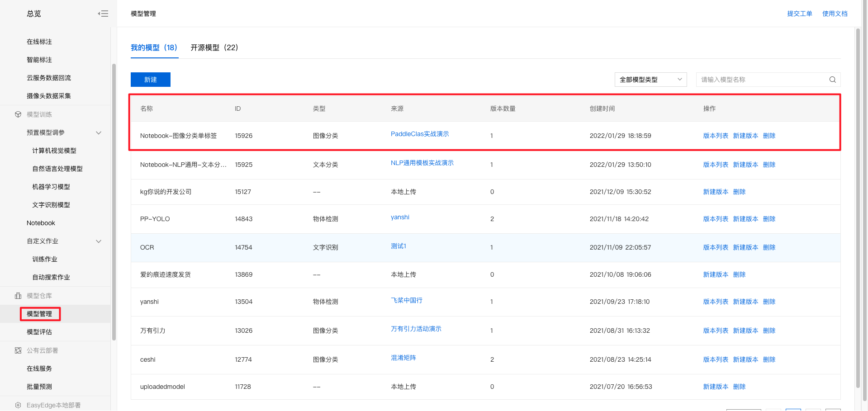Click the 模型训练 cube icon

pos(18,114)
